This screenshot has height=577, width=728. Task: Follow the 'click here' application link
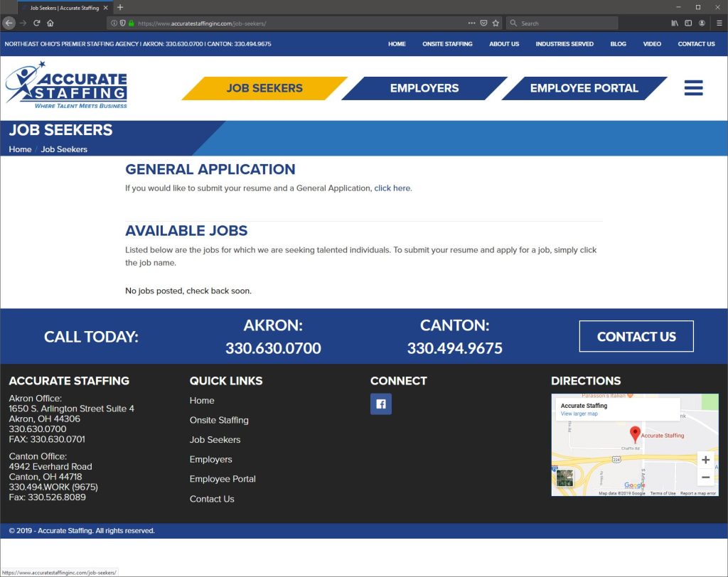point(392,188)
